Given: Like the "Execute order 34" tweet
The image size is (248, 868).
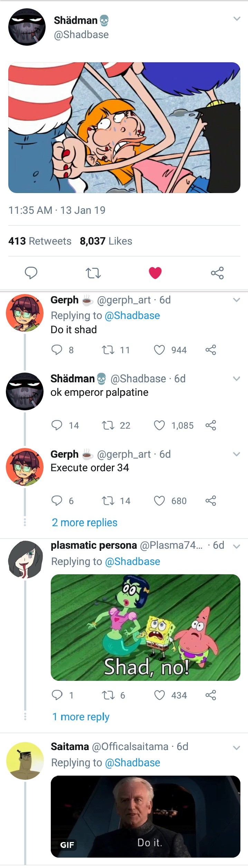Looking at the screenshot, I should tap(159, 501).
